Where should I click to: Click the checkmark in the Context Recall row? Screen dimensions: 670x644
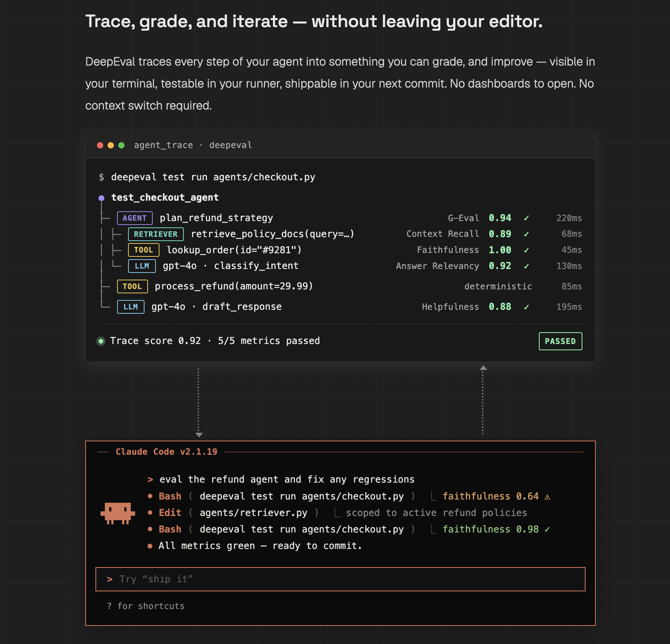(526, 234)
